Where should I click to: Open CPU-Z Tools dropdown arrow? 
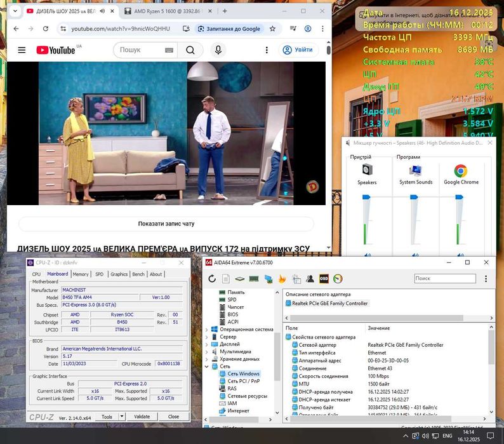122,417
